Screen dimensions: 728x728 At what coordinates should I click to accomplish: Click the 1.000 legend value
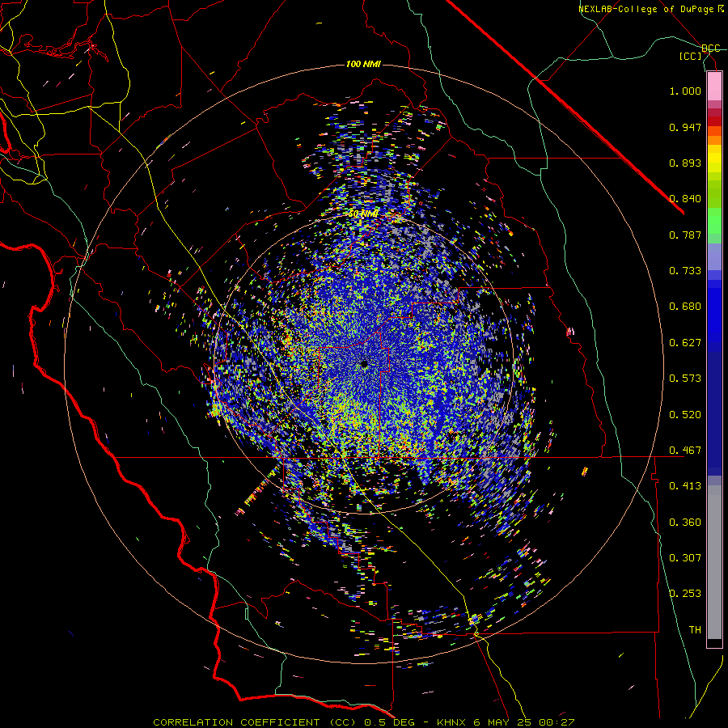click(685, 91)
